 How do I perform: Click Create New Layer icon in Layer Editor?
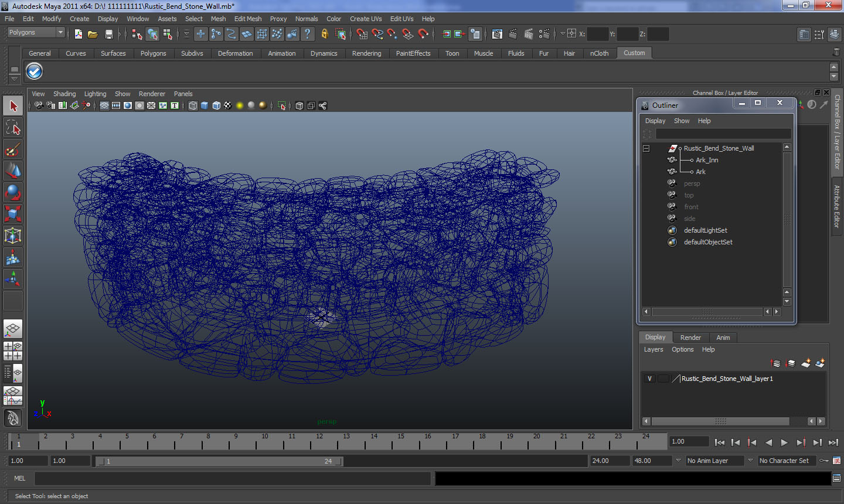point(806,363)
